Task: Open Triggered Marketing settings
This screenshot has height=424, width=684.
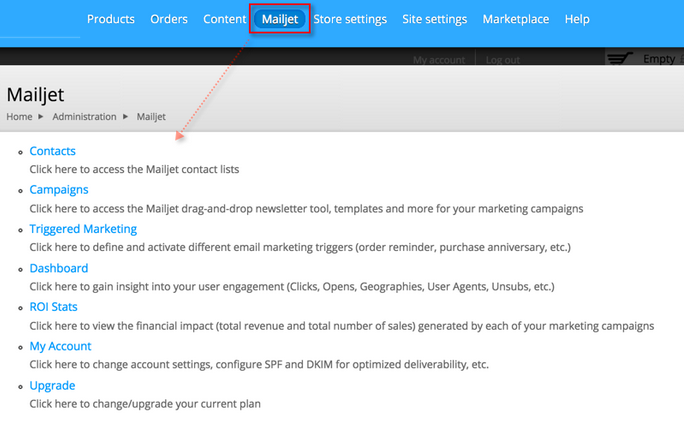Action: (x=83, y=229)
